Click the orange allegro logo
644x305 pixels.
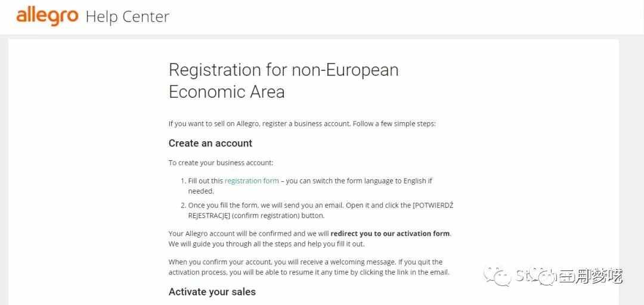coord(47,16)
